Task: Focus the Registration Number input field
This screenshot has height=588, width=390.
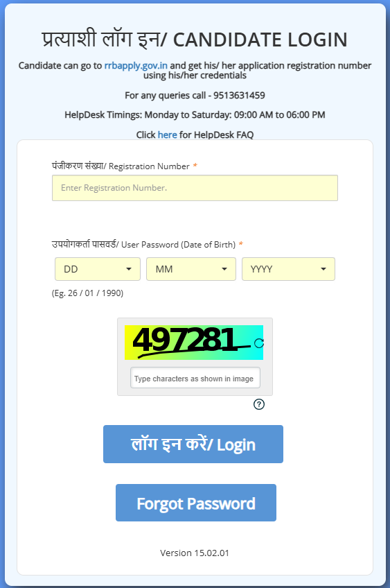Action: (x=195, y=188)
